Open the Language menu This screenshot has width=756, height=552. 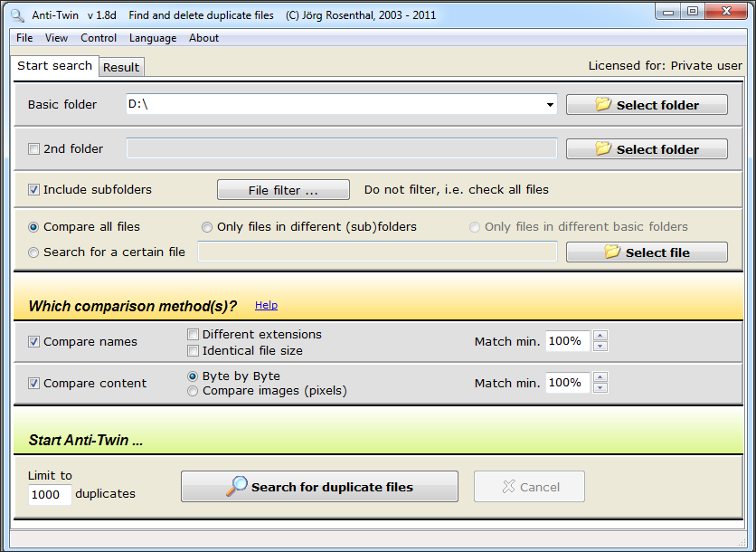pos(153,38)
